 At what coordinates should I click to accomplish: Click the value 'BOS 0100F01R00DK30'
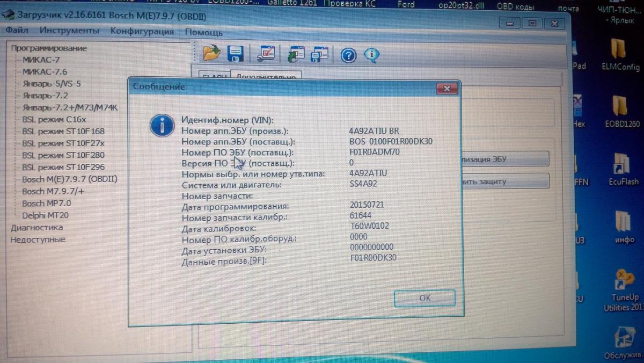[x=391, y=142]
